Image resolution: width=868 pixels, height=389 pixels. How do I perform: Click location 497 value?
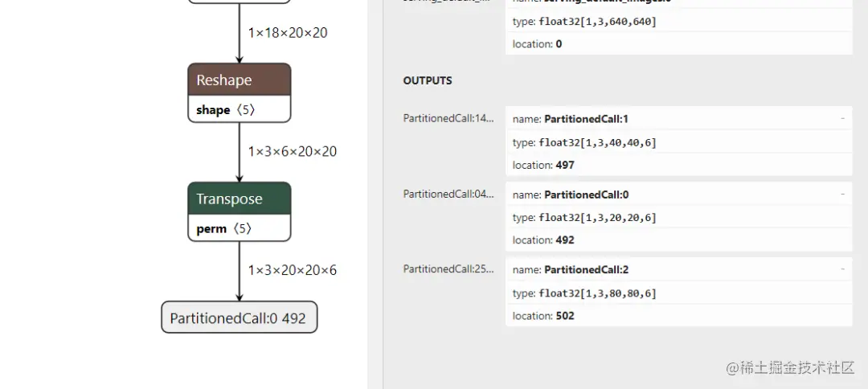click(x=678, y=165)
